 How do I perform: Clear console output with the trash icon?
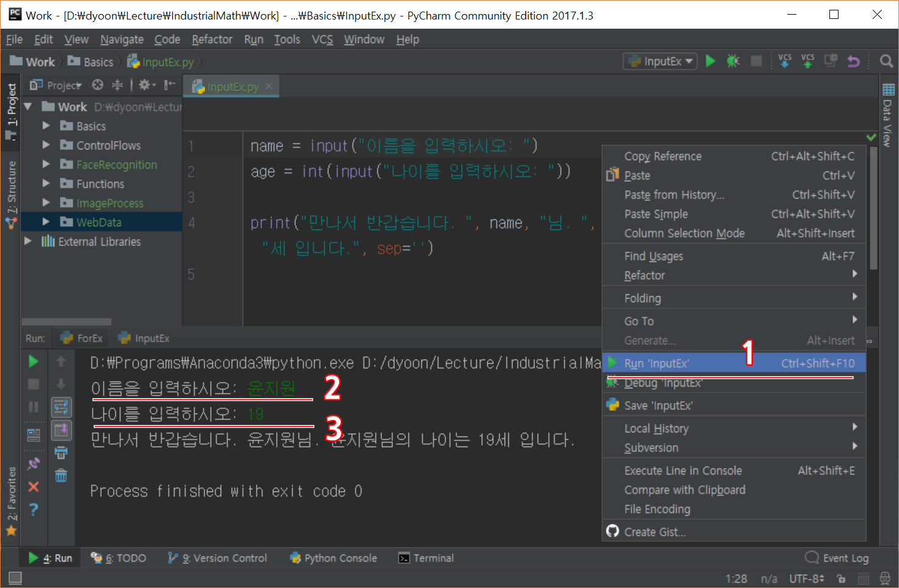61,476
